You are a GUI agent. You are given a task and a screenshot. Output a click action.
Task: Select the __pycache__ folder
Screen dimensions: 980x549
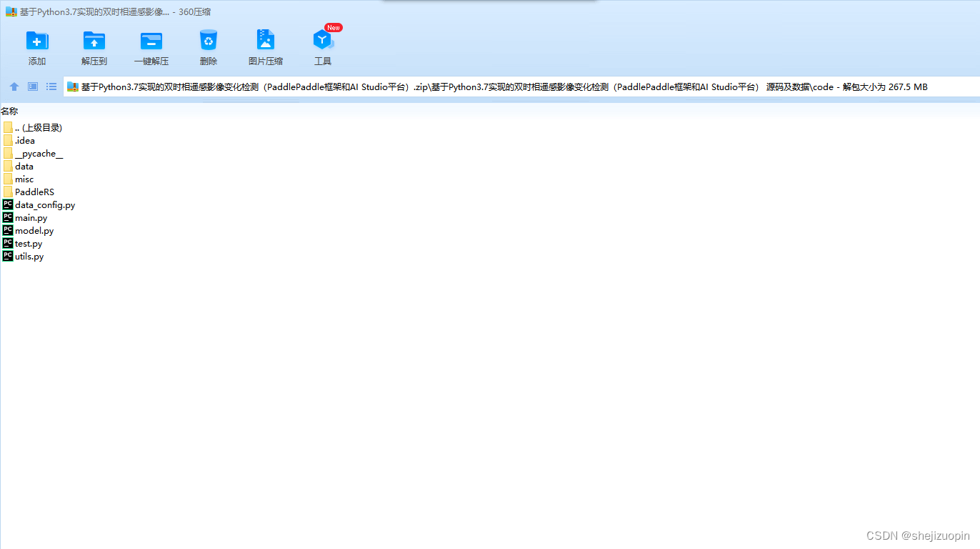(33, 153)
